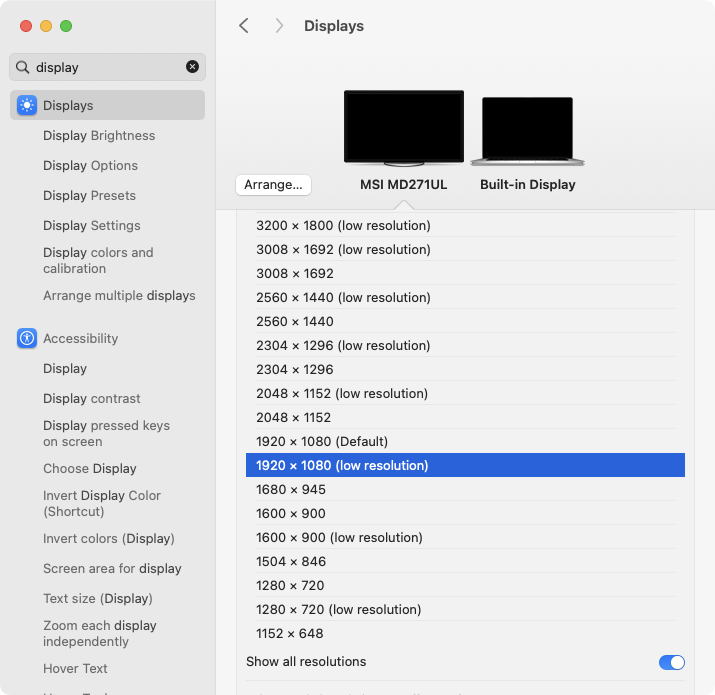Screen dimensions: 715x695
Task: Open Display contrast result
Action: [92, 399]
